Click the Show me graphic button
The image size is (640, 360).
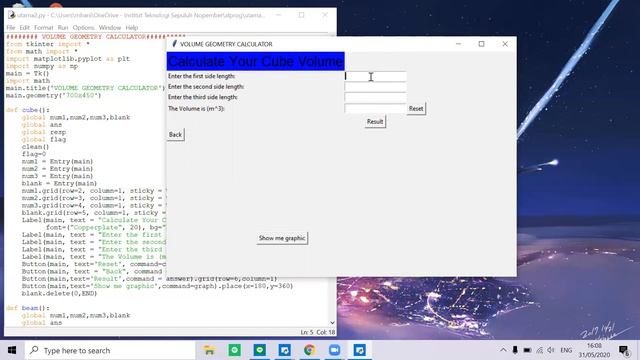282,238
